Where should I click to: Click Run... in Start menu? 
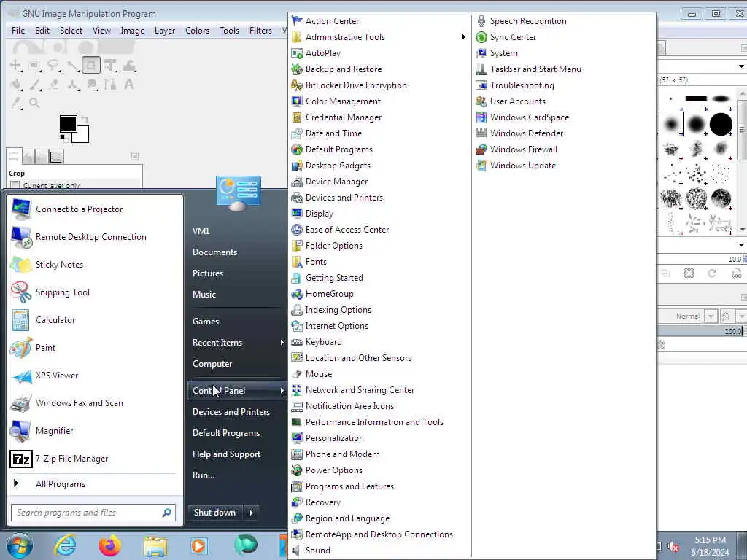204,475
